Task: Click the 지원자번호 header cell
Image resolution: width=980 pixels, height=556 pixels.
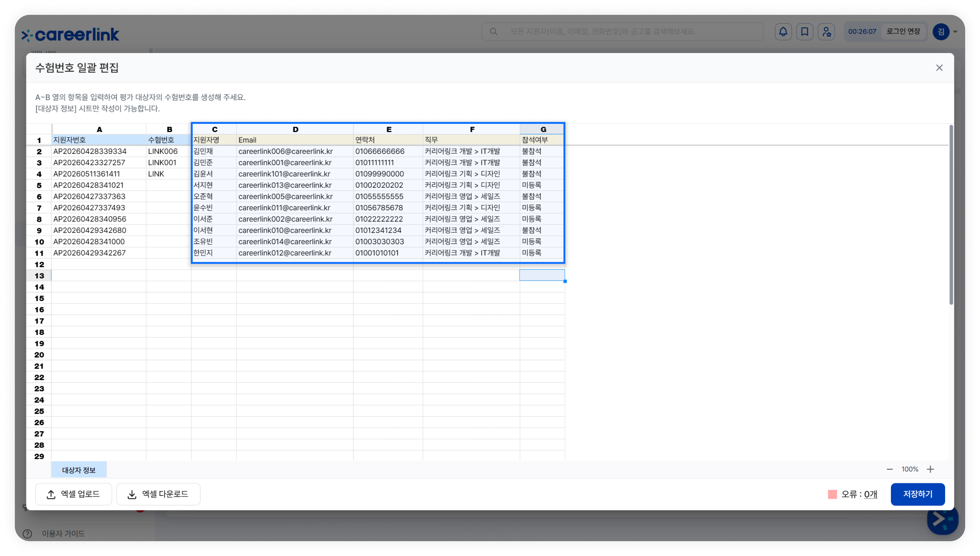Action: [99, 140]
